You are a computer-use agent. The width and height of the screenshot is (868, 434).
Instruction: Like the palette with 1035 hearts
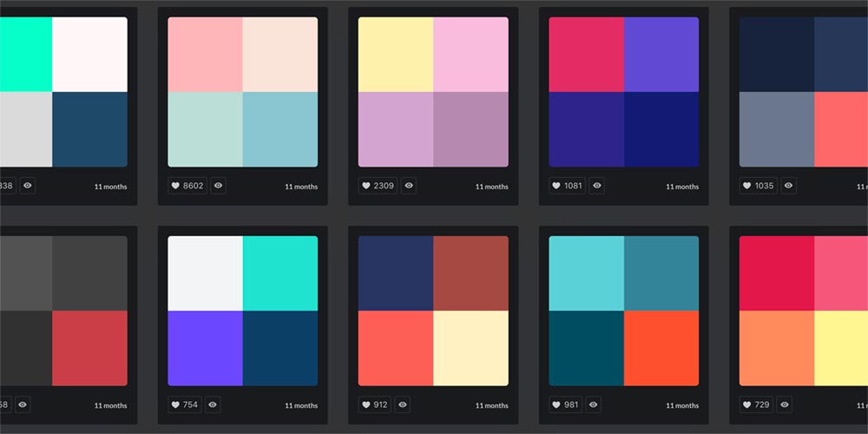(x=759, y=186)
